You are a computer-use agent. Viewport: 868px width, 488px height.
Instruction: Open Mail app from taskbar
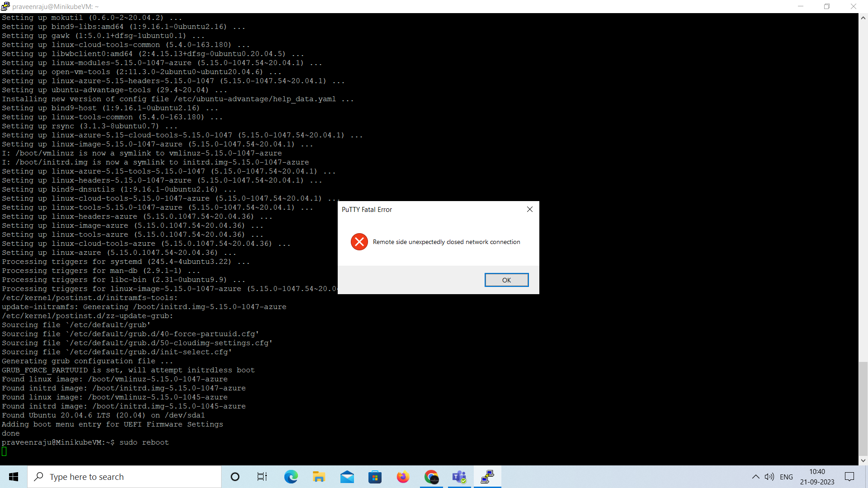click(x=347, y=477)
